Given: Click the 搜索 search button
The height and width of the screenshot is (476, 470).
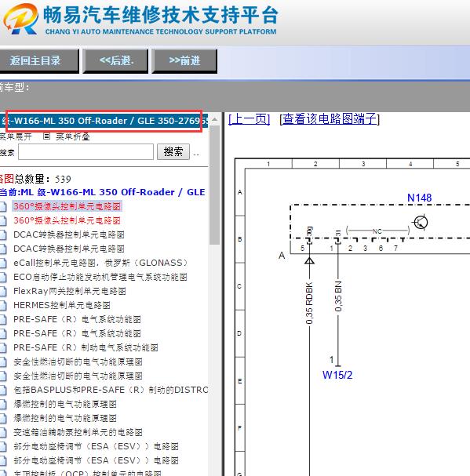Looking at the screenshot, I should point(173,151).
